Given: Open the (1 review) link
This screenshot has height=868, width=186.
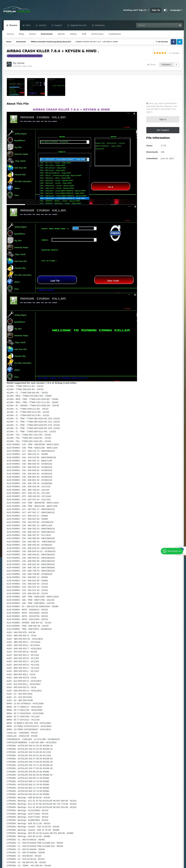Looking at the screenshot, I should (x=174, y=53).
